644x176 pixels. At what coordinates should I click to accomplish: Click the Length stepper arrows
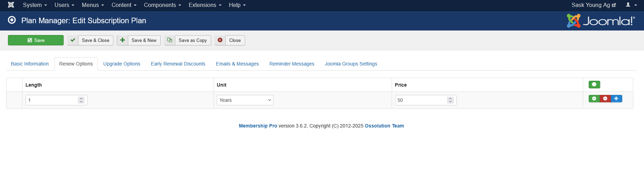[x=81, y=100]
